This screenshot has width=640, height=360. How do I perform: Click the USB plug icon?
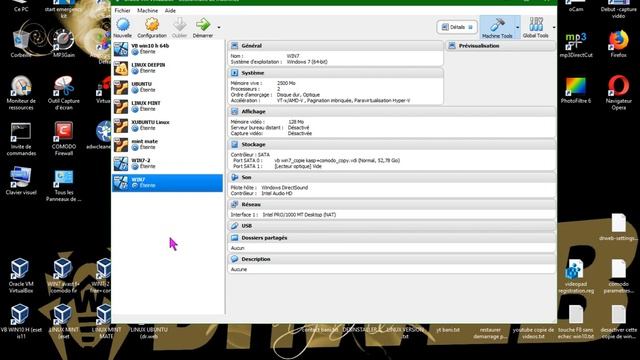pos(234,226)
